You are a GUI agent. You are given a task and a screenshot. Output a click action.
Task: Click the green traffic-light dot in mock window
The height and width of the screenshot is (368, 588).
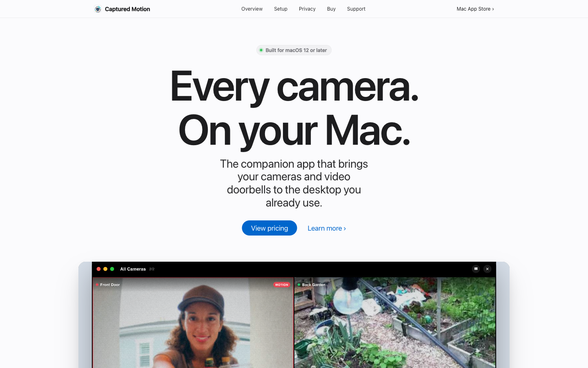click(x=112, y=269)
